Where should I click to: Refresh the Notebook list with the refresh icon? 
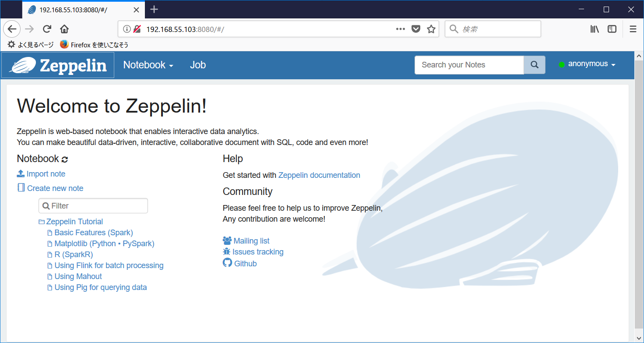pos(64,159)
